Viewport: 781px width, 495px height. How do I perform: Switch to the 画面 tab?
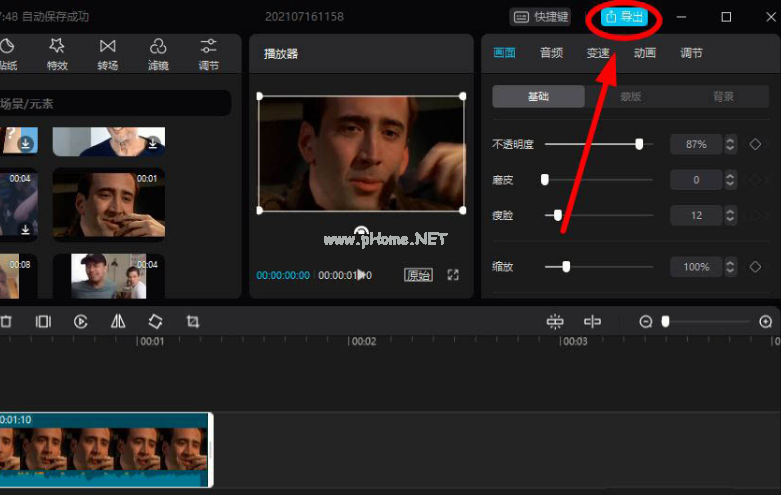point(504,53)
